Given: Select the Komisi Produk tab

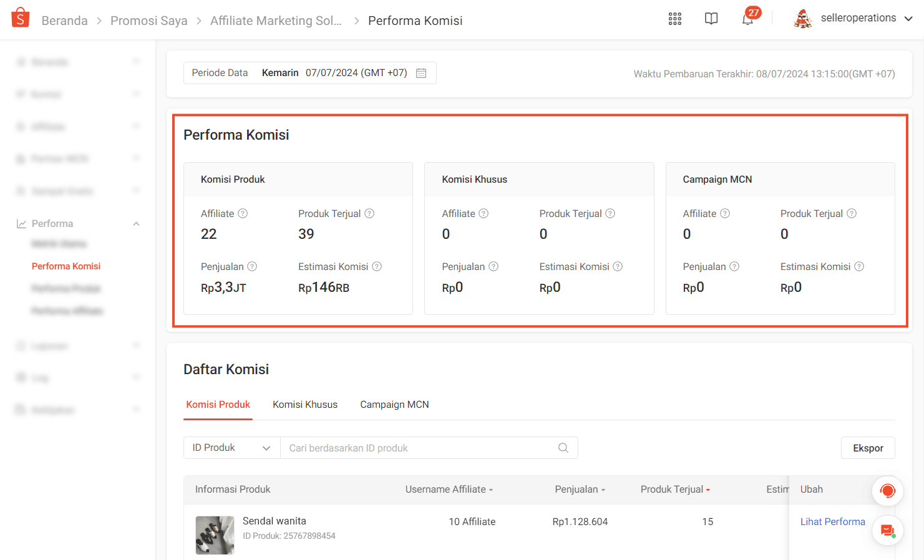Looking at the screenshot, I should (x=218, y=405).
